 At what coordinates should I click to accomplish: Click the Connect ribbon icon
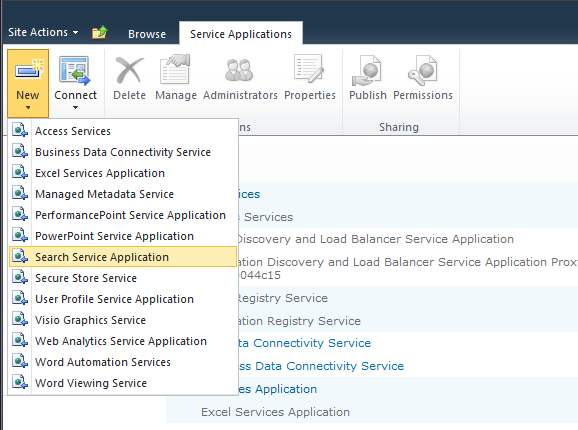click(x=75, y=70)
